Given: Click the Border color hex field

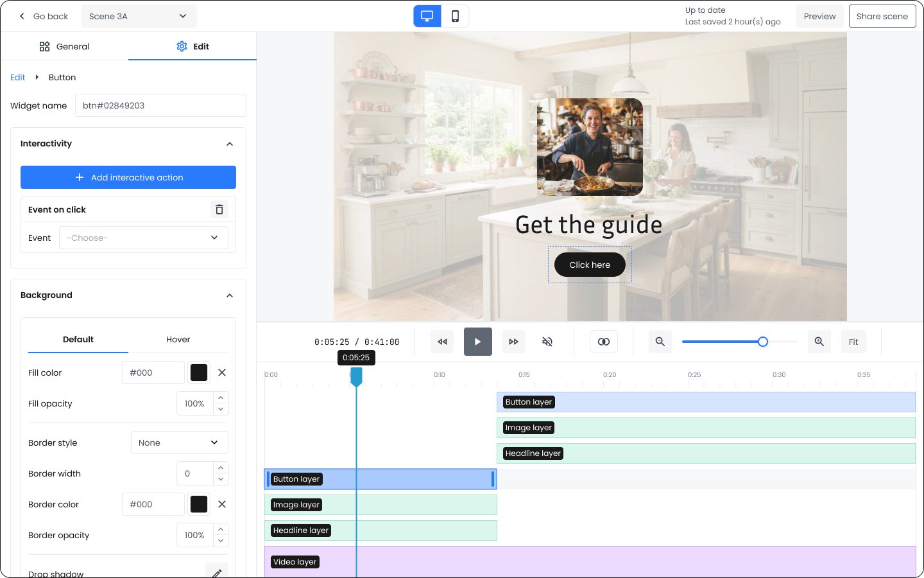Looking at the screenshot, I should tap(153, 504).
